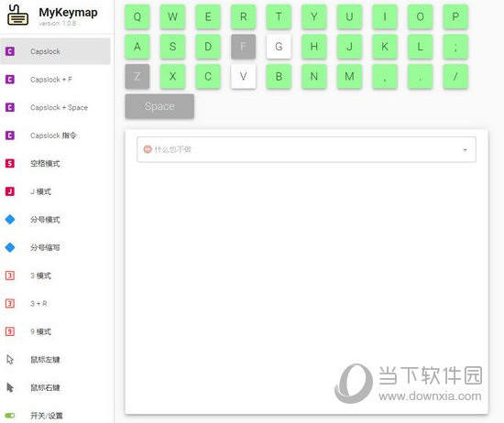The height and width of the screenshot is (423, 504).
Task: Select the semicolon key
Action: tap(455, 47)
